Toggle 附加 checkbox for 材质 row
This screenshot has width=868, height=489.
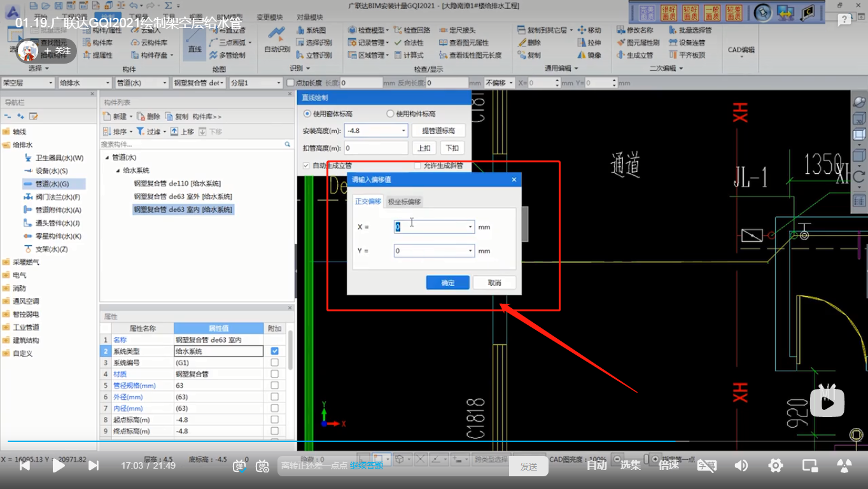[275, 374]
